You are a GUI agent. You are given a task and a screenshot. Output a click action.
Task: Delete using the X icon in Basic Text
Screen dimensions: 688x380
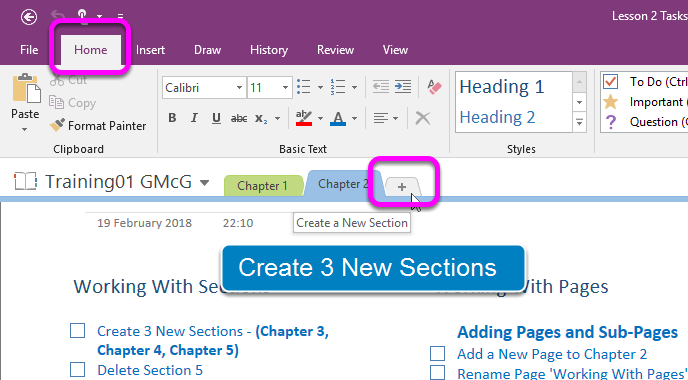click(x=423, y=118)
